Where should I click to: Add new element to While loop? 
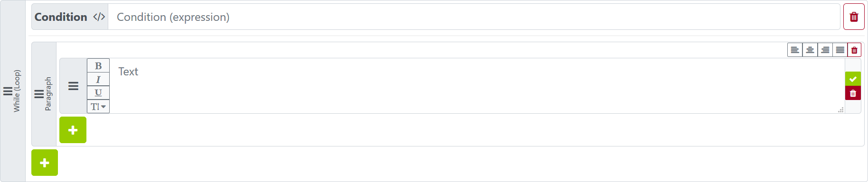45,163
